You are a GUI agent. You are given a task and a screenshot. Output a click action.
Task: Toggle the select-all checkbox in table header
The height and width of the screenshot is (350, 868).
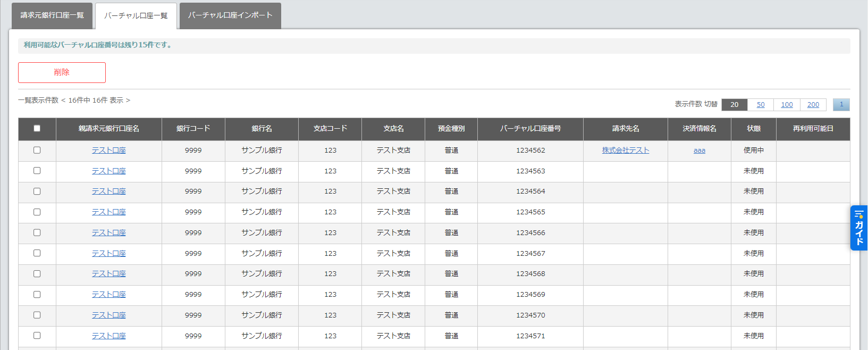click(x=37, y=128)
